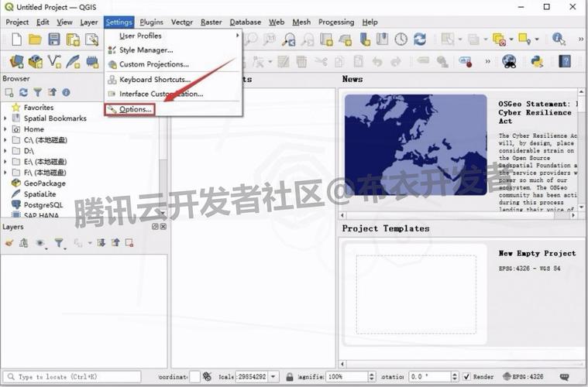Click Add Group icon in Layers panel

point(23,243)
